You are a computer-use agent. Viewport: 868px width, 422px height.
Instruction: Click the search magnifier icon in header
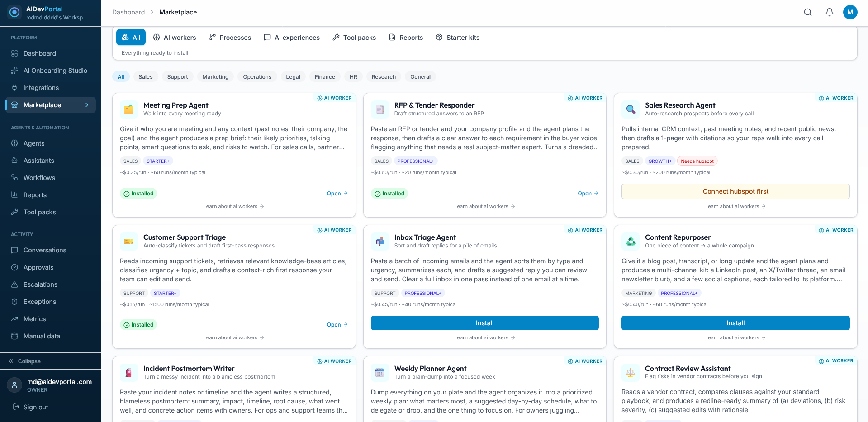(x=808, y=12)
